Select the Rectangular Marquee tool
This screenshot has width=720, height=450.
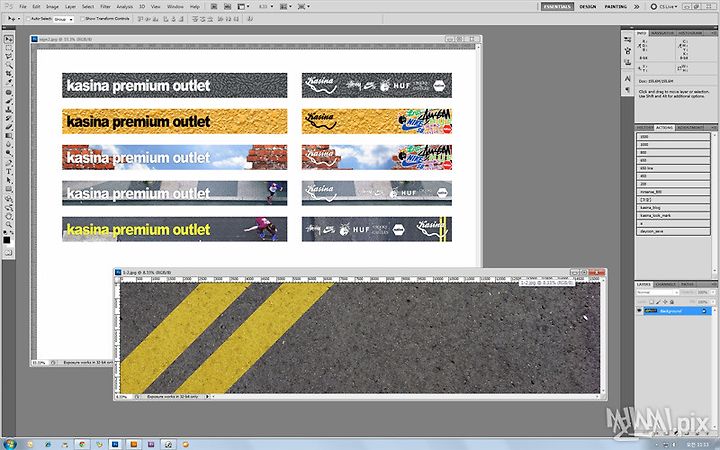click(x=9, y=48)
